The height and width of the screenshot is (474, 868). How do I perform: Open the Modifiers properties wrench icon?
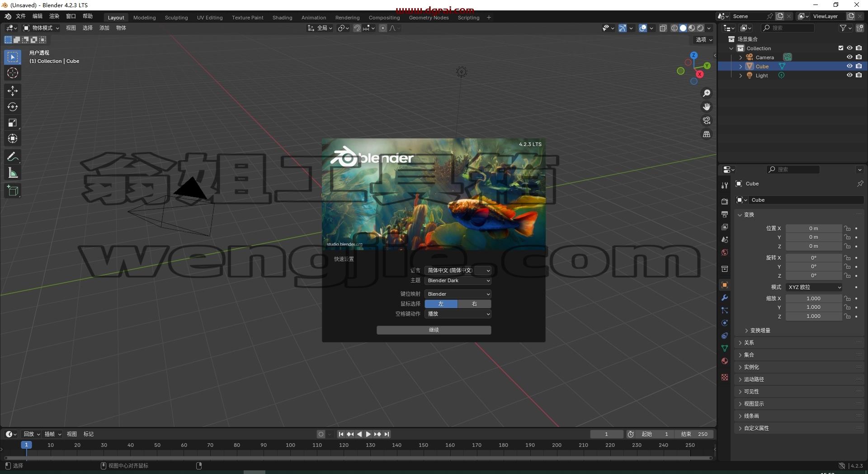[725, 298]
